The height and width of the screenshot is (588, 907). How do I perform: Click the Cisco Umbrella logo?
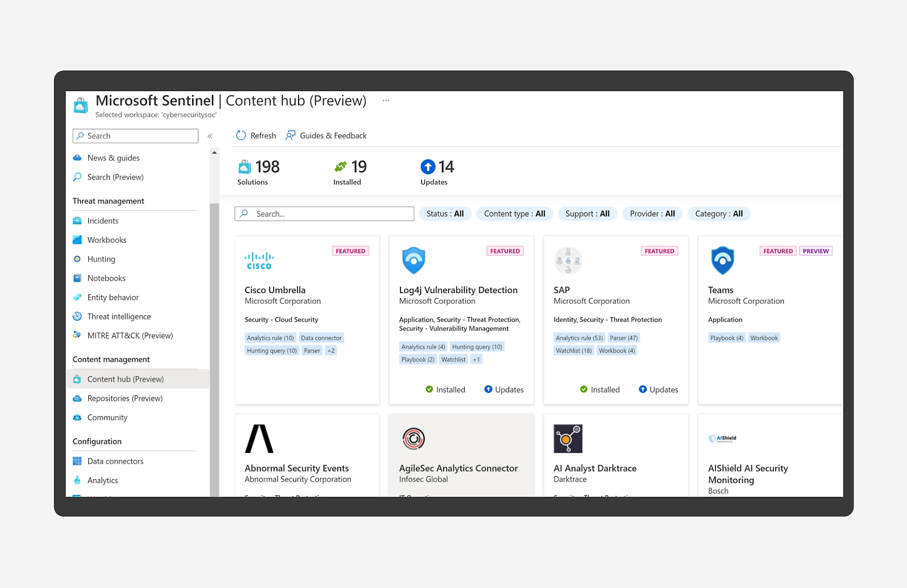(x=259, y=261)
